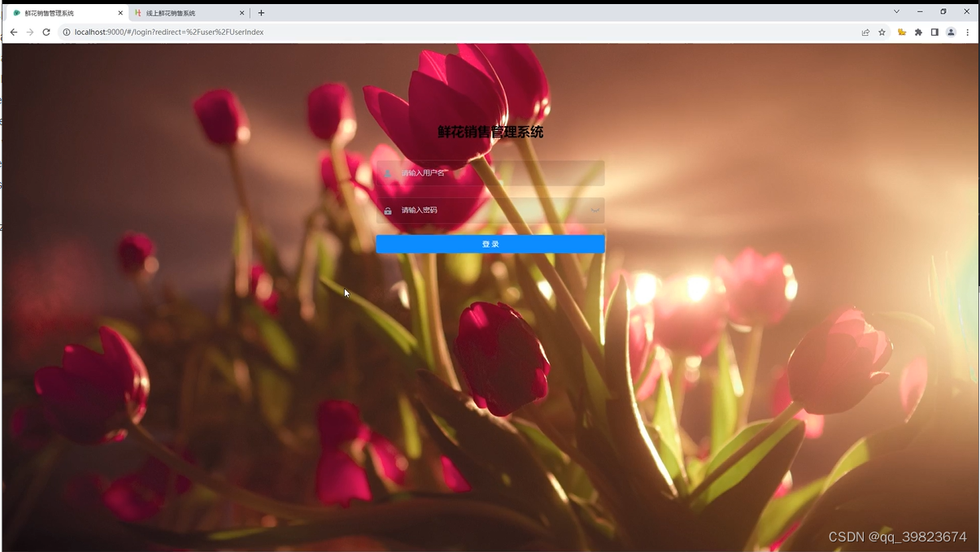
Task: Bookmark the page via the star icon
Action: [x=882, y=32]
